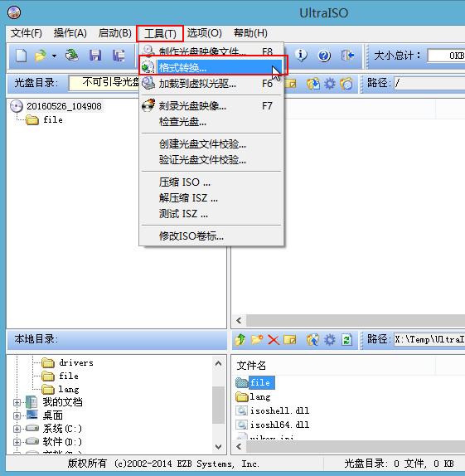Expand the 我的文档 tree node
The height and width of the screenshot is (476, 465).
click(17, 402)
